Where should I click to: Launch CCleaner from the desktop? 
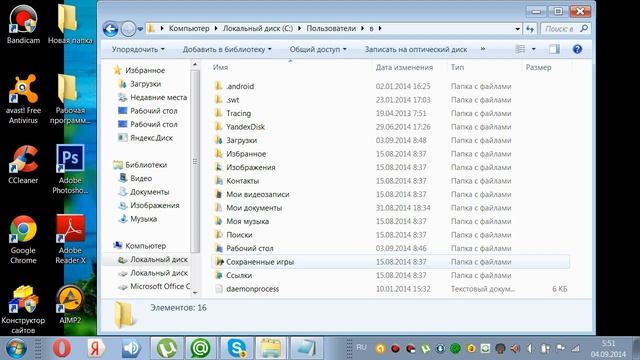coord(23,164)
